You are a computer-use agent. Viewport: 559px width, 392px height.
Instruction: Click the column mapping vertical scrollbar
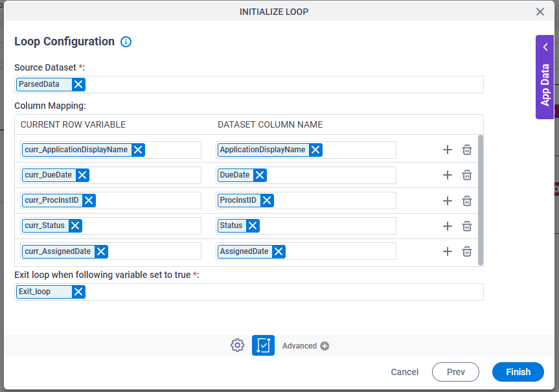(480, 200)
